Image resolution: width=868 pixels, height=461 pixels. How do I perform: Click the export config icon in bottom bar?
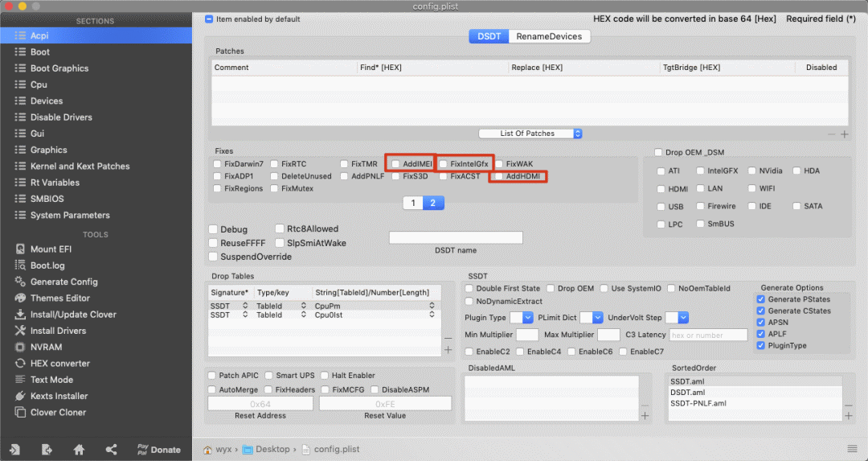(x=47, y=450)
